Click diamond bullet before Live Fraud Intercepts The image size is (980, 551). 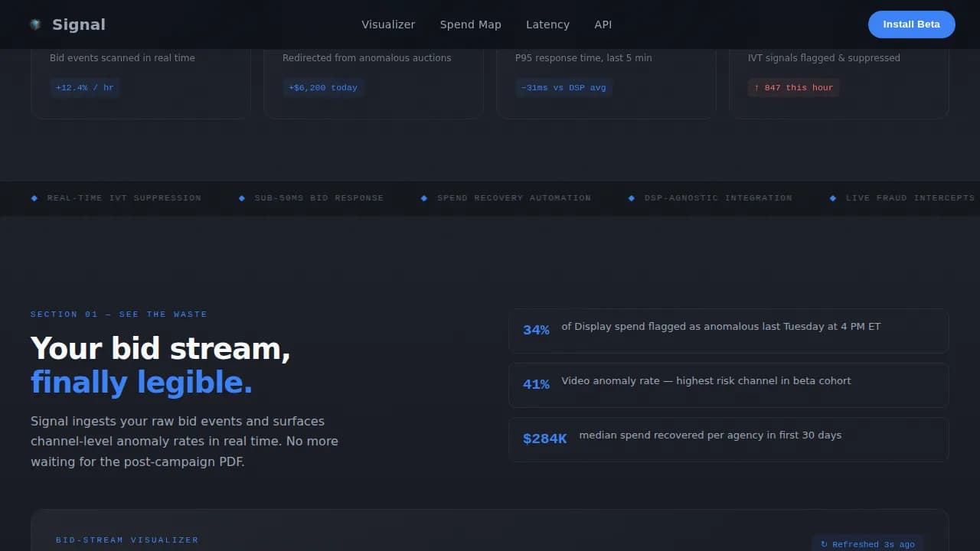[x=833, y=198]
